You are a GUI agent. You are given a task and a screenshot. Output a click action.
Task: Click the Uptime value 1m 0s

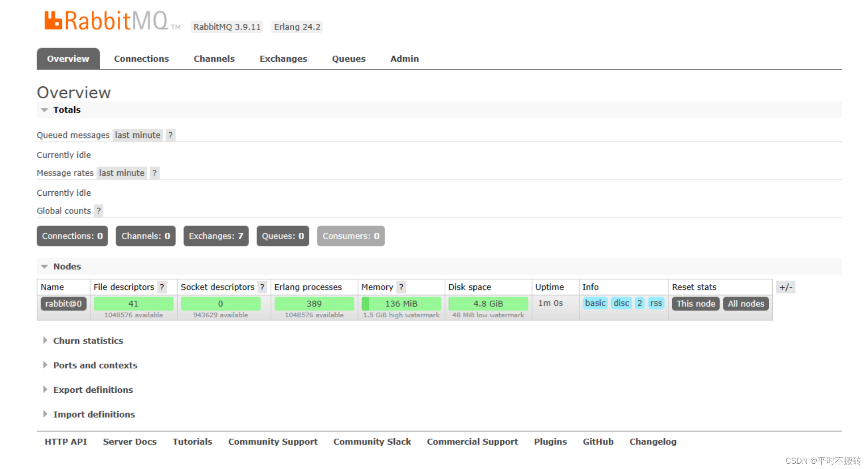(550, 303)
